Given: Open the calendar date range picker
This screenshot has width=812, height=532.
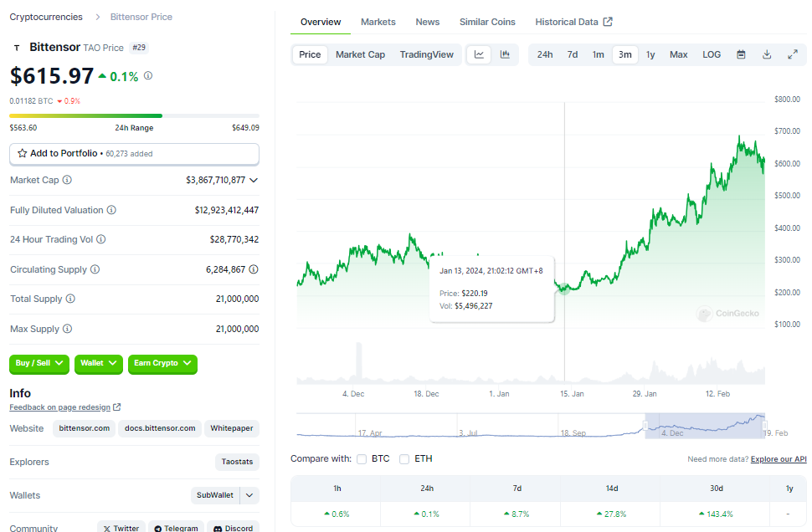Looking at the screenshot, I should [741, 54].
